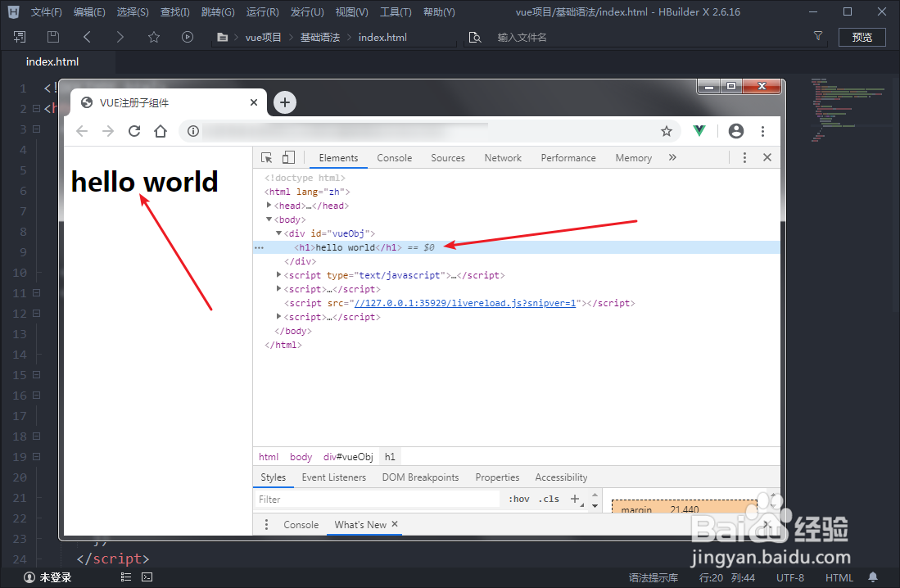
Task: Close the What's New drawer tab
Action: [395, 523]
